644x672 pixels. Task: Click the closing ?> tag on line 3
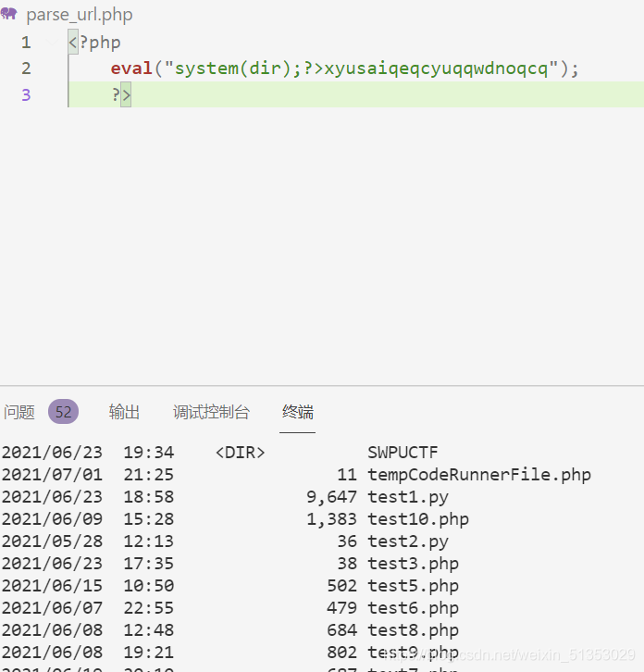(121, 94)
